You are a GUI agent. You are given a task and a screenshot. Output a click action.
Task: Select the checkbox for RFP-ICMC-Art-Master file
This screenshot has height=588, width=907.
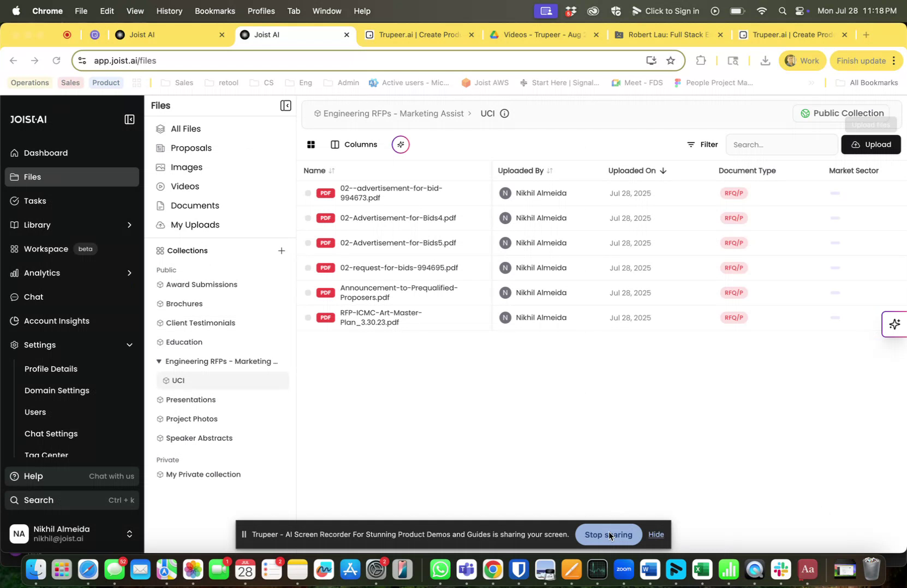pyautogui.click(x=308, y=317)
